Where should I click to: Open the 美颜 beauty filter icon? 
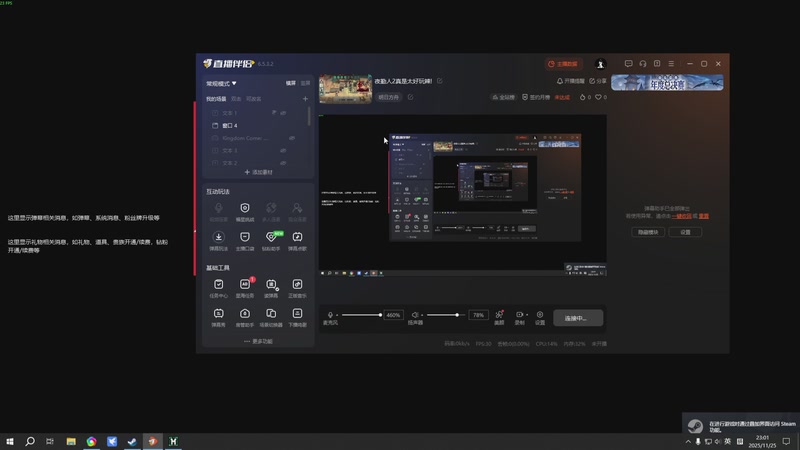point(499,315)
